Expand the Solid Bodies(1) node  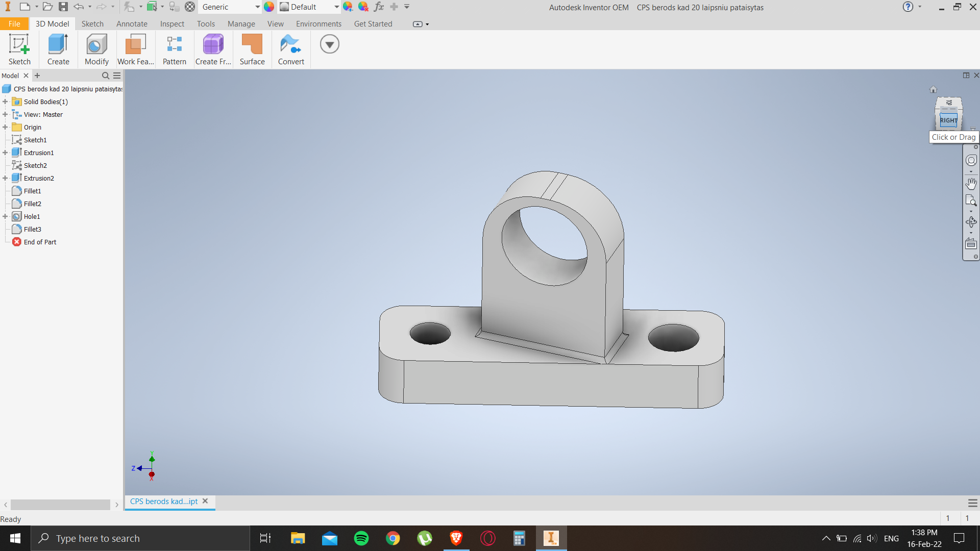5,102
